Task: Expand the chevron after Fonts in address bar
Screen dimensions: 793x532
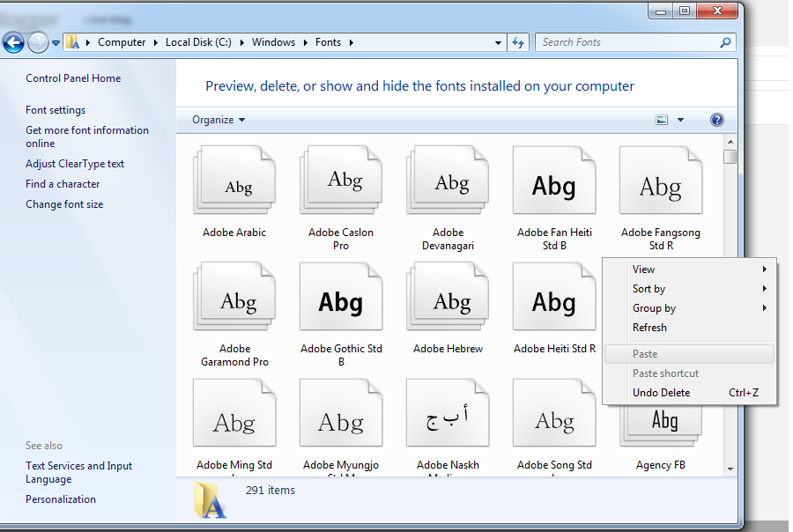Action: 351,42
